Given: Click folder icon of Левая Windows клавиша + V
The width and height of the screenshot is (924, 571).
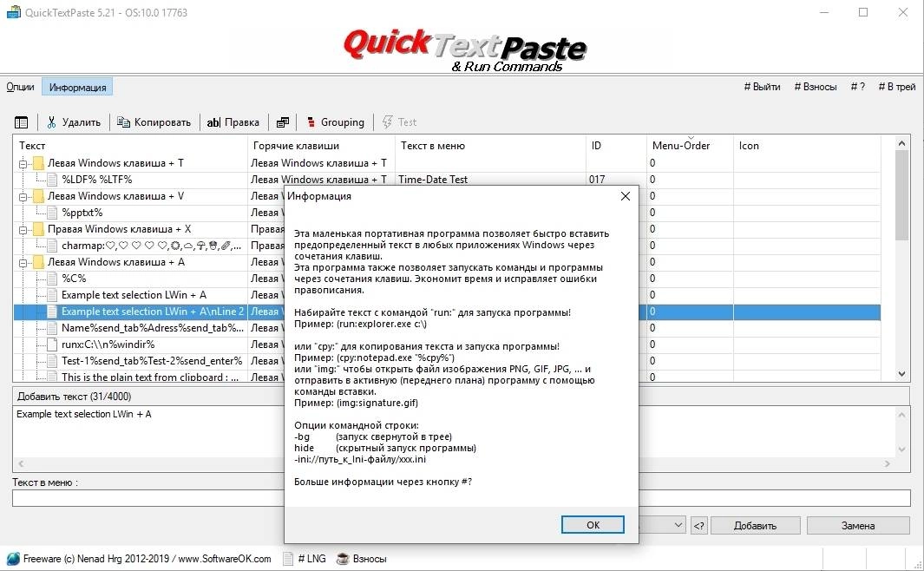Looking at the screenshot, I should coord(38,196).
